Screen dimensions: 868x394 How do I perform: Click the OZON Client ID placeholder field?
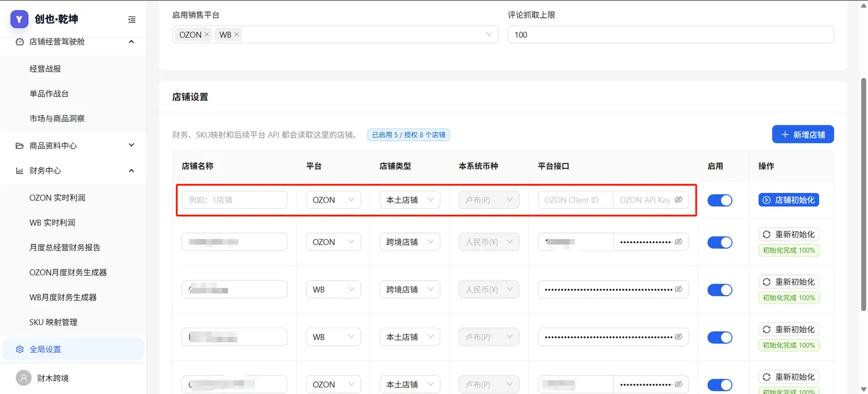pyautogui.click(x=576, y=200)
